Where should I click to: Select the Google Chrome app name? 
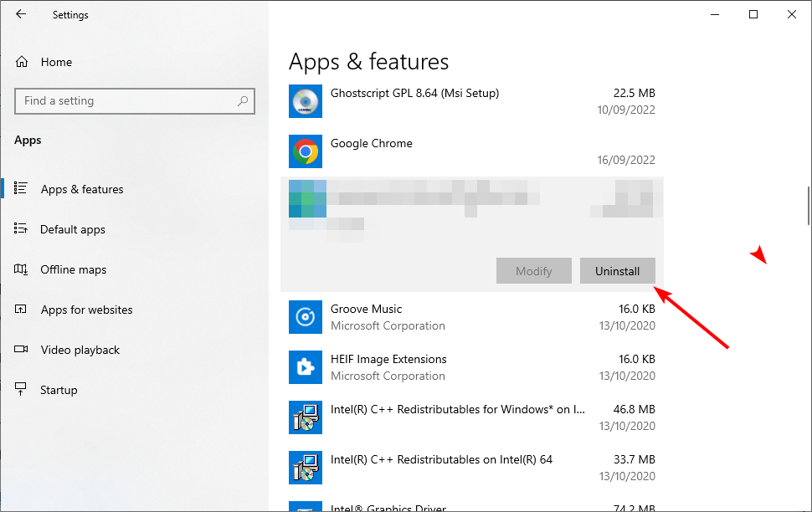pyautogui.click(x=372, y=143)
